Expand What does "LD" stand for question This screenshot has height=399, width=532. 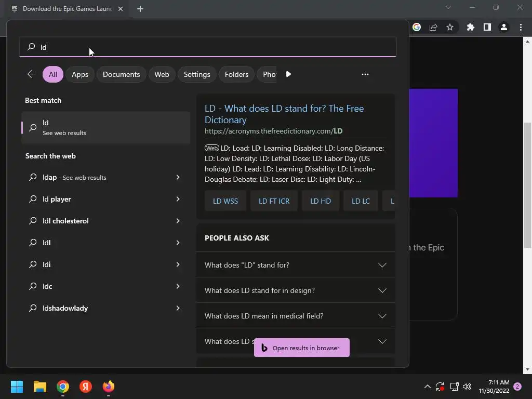coord(296,264)
